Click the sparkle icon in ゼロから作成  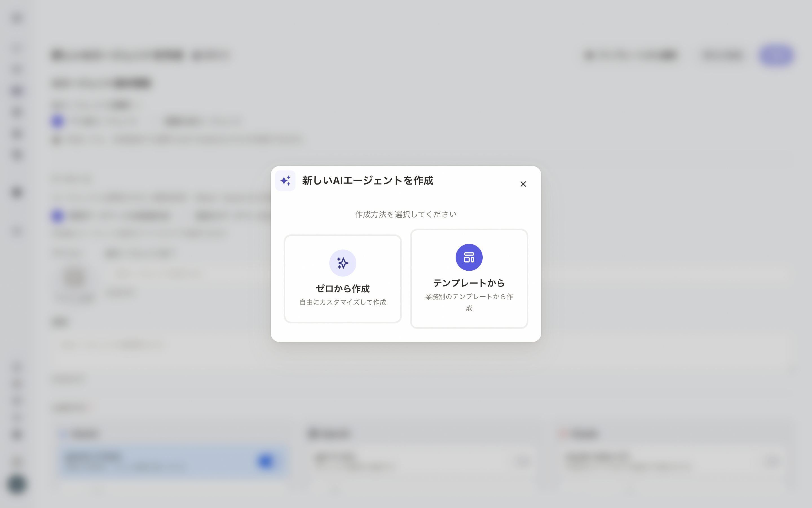[x=343, y=263]
